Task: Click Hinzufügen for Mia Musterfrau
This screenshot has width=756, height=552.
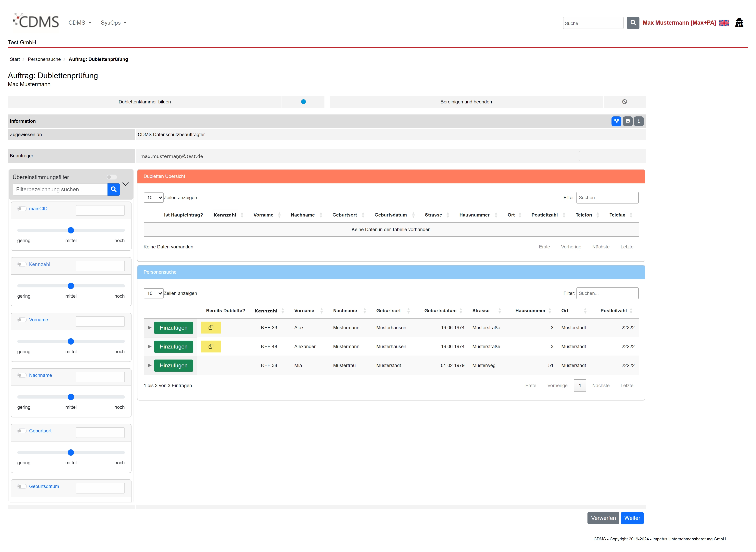Action: point(173,365)
